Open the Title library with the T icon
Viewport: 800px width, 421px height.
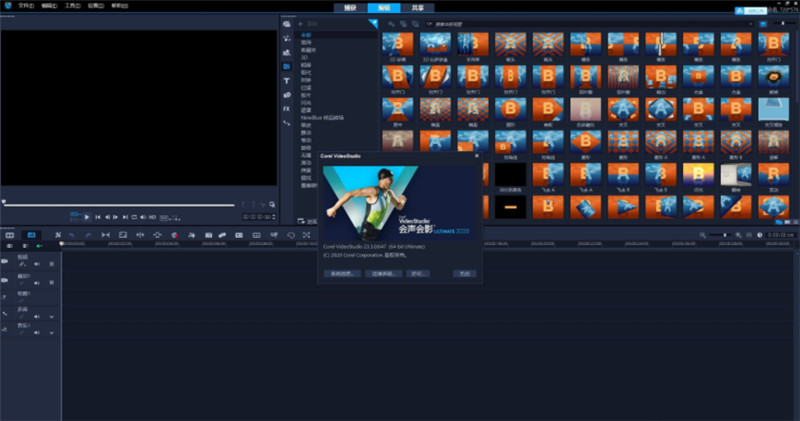[287, 81]
